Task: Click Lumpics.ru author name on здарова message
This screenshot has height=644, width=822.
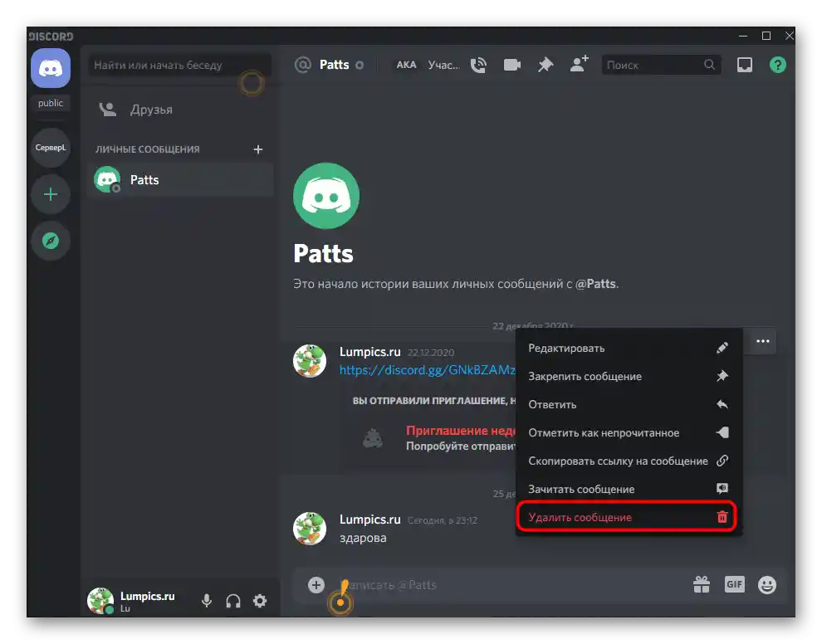Action: click(x=369, y=520)
